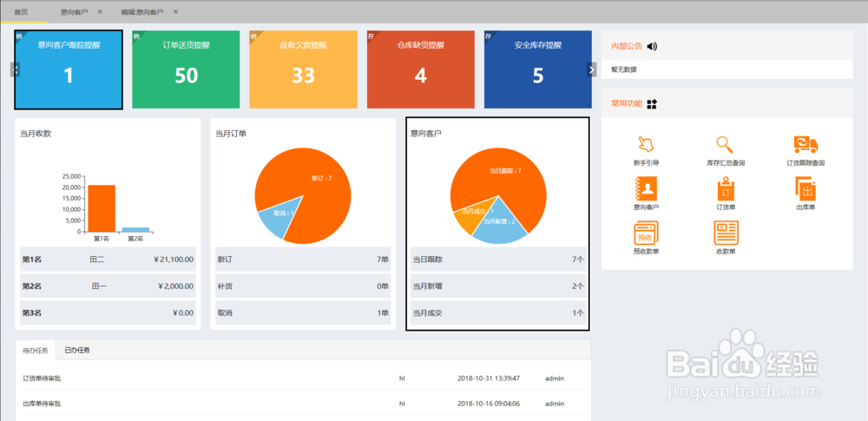Click the speaker icon beside 内部公告
868x421 pixels.
click(652, 46)
